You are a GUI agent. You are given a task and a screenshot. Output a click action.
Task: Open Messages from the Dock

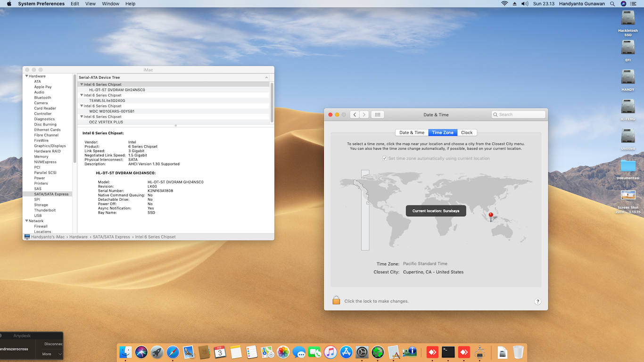pyautogui.click(x=299, y=352)
